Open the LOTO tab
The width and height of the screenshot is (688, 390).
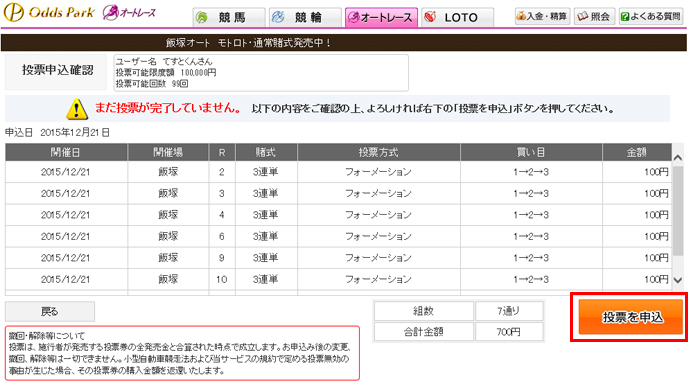tap(458, 18)
